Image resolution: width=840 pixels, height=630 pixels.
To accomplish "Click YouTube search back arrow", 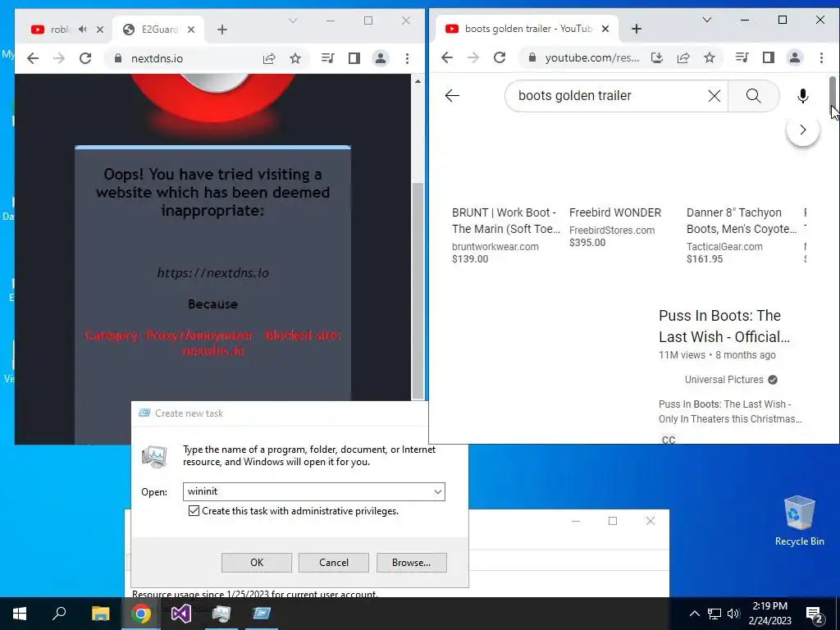I will 452,96.
